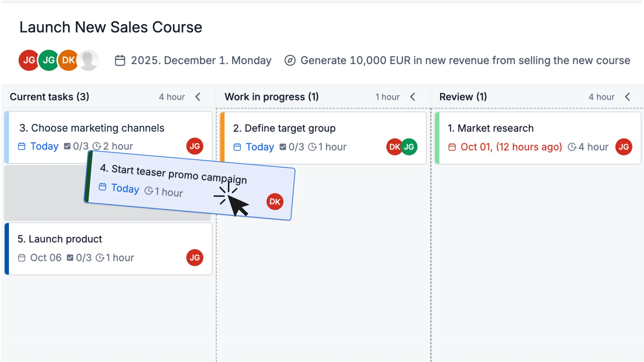Click the green JG avatar in project header
This screenshot has height=362, width=644.
coord(49,60)
